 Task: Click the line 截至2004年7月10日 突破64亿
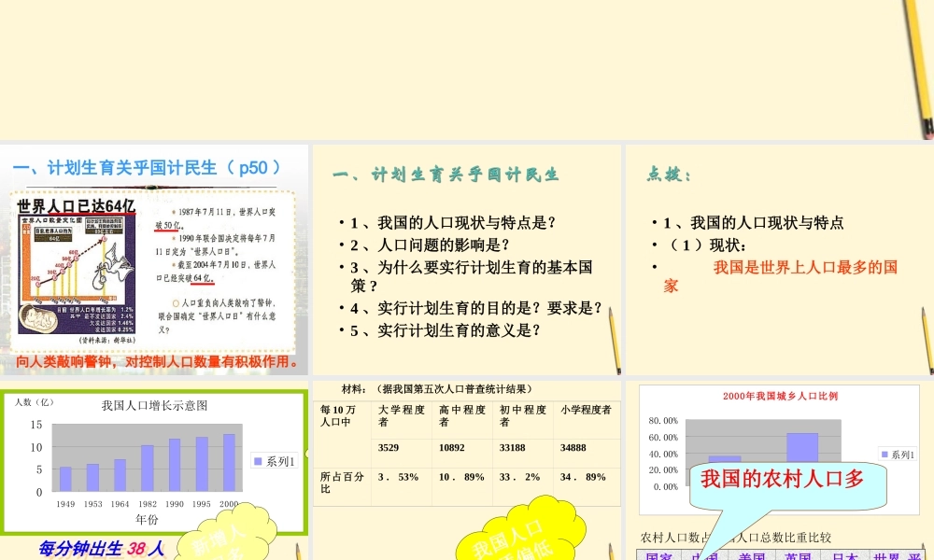click(216, 271)
